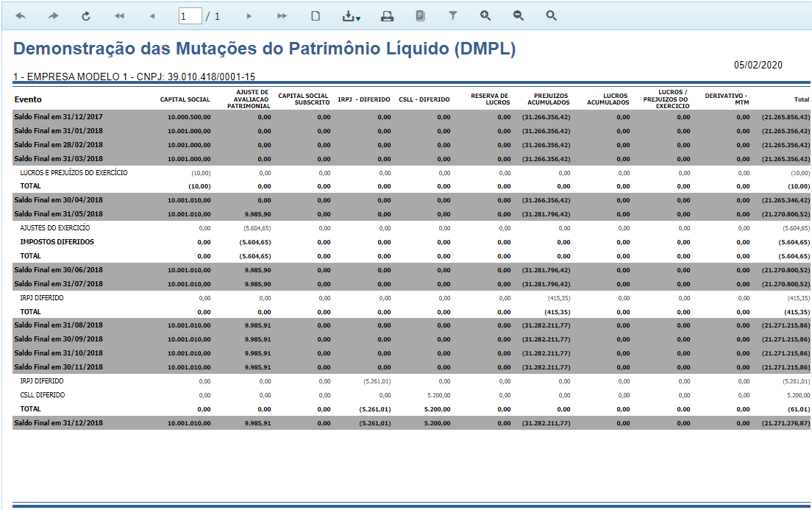This screenshot has width=812, height=510.
Task: Click inside the page number field
Action: 188,15
